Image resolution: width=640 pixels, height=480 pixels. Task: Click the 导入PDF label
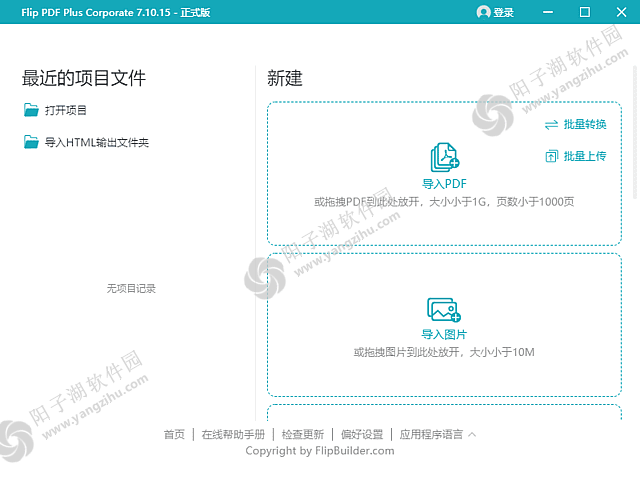click(444, 184)
